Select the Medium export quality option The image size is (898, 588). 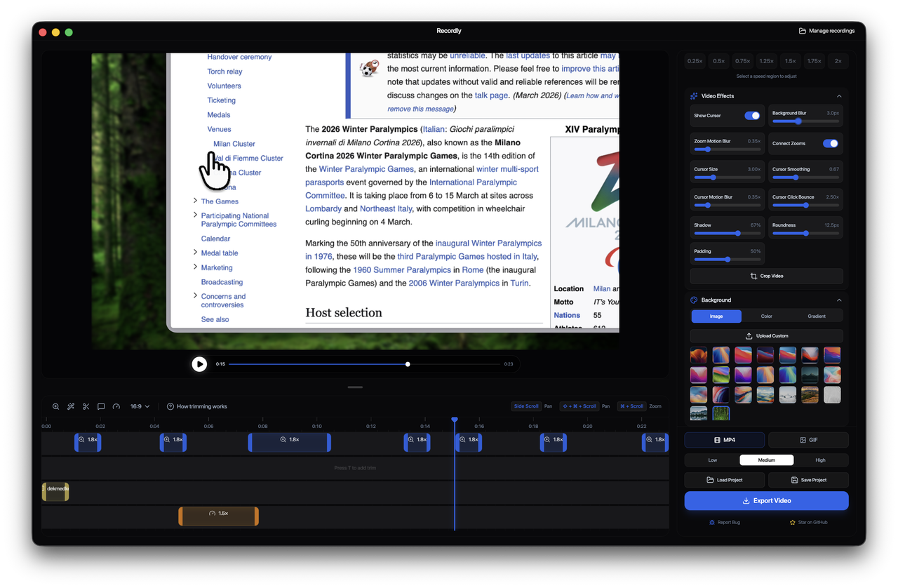point(766,460)
